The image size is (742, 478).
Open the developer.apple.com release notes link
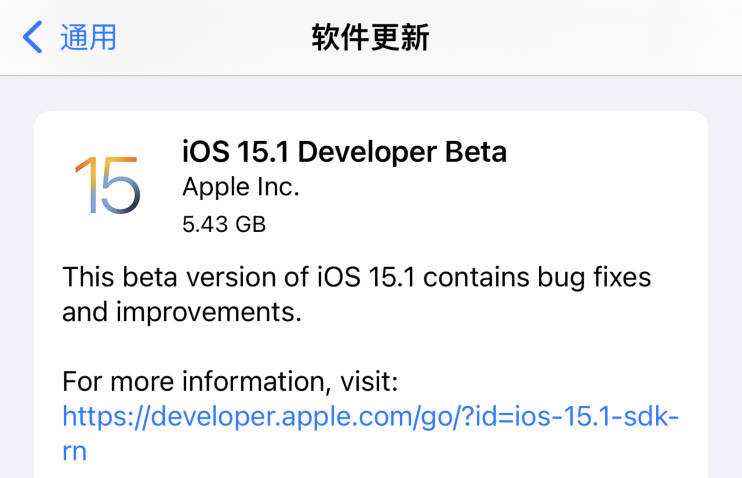(x=370, y=416)
